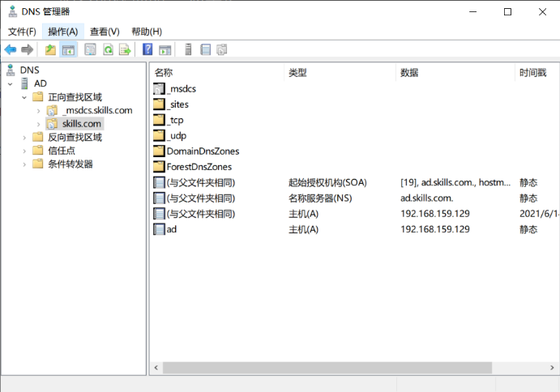This screenshot has width=560, height=392.
Task: Click NS data ad.skills.com.
Action: [x=427, y=198]
